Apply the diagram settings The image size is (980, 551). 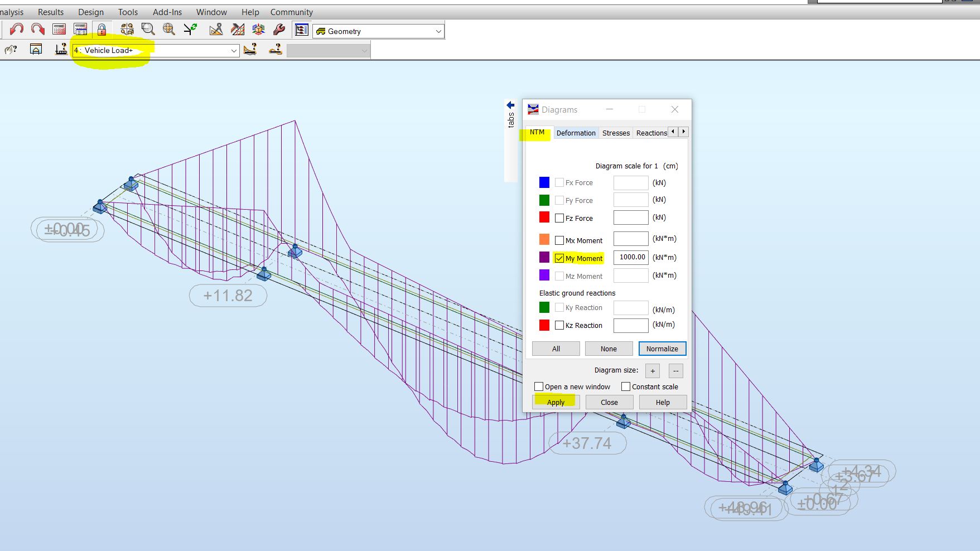(x=556, y=402)
